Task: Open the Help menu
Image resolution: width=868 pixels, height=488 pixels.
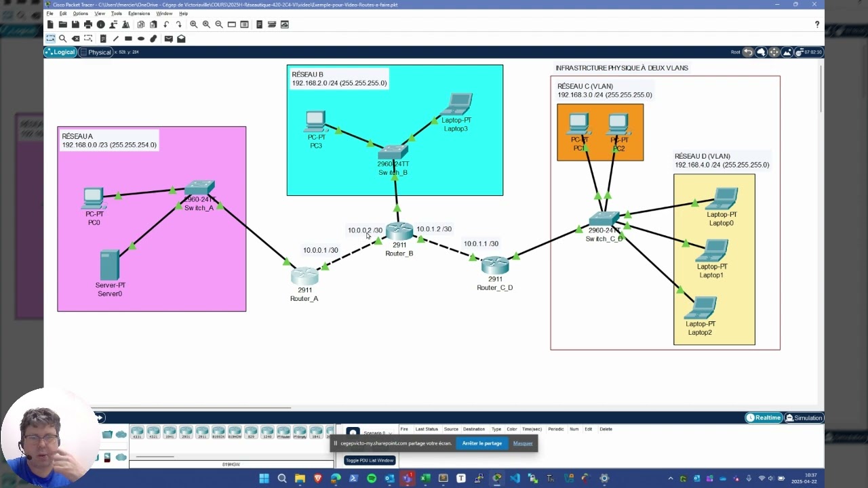Action: 183,14
